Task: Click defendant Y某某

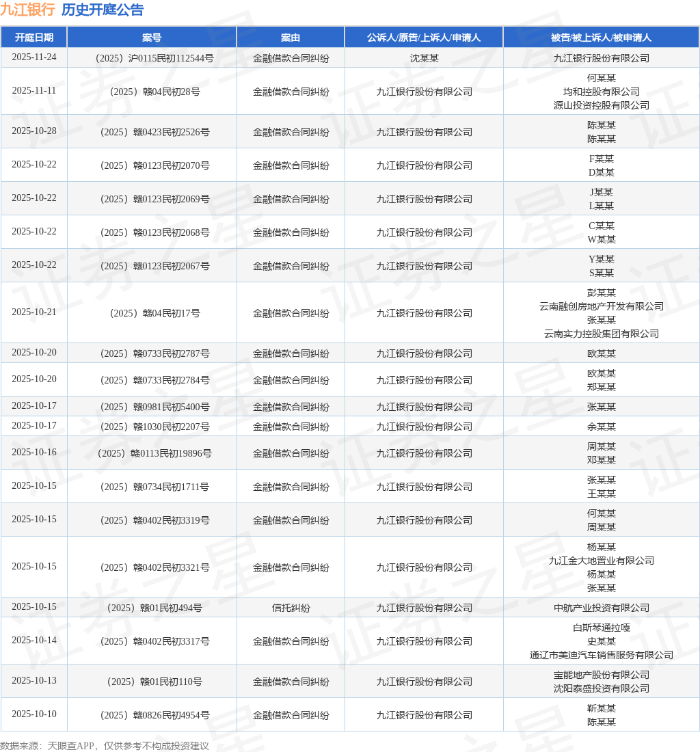Action: tap(602, 260)
